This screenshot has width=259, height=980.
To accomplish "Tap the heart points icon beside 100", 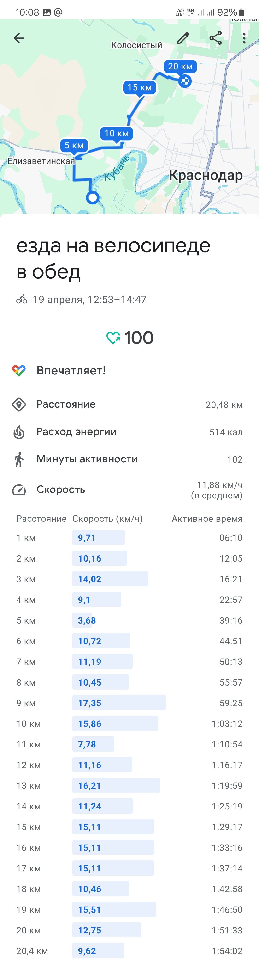I will [x=113, y=338].
